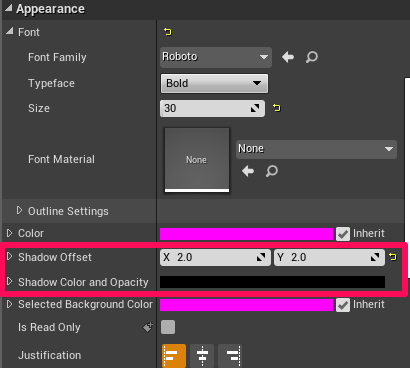Expand the Color property

pyautogui.click(x=9, y=233)
